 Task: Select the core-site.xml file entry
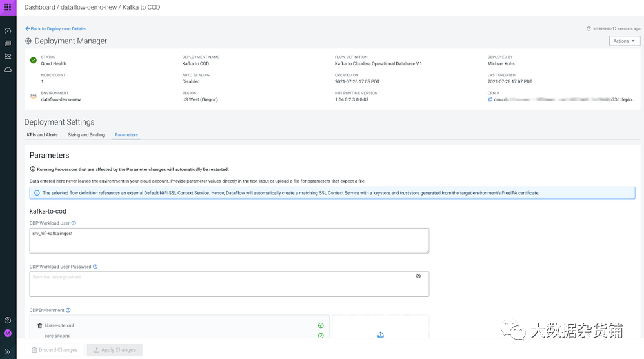(57, 336)
